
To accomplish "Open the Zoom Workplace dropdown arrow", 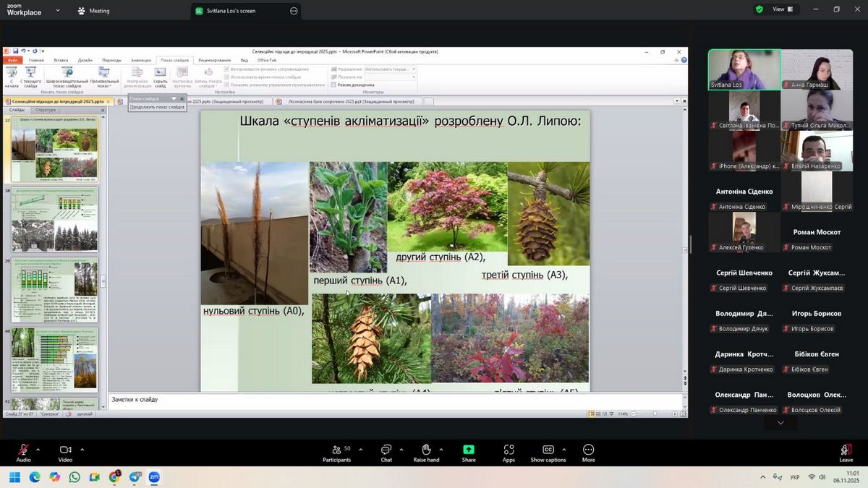I will point(58,11).
